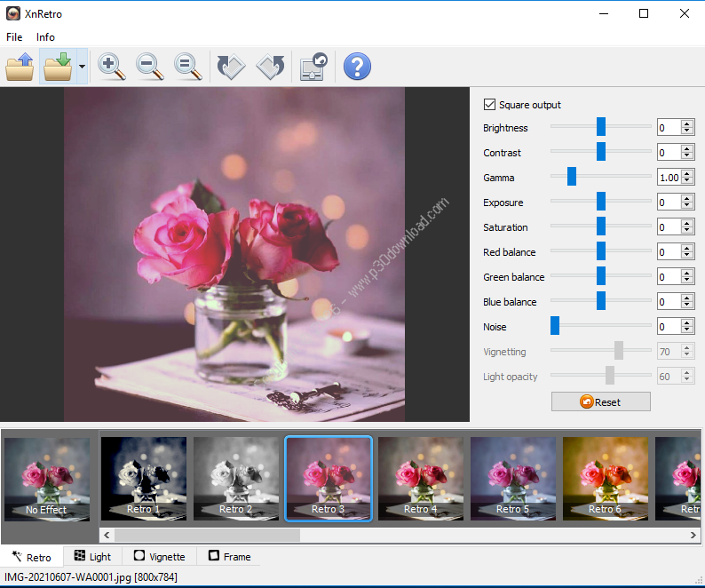Click the Zoom In magnifier
The width and height of the screenshot is (705, 588).
click(112, 67)
